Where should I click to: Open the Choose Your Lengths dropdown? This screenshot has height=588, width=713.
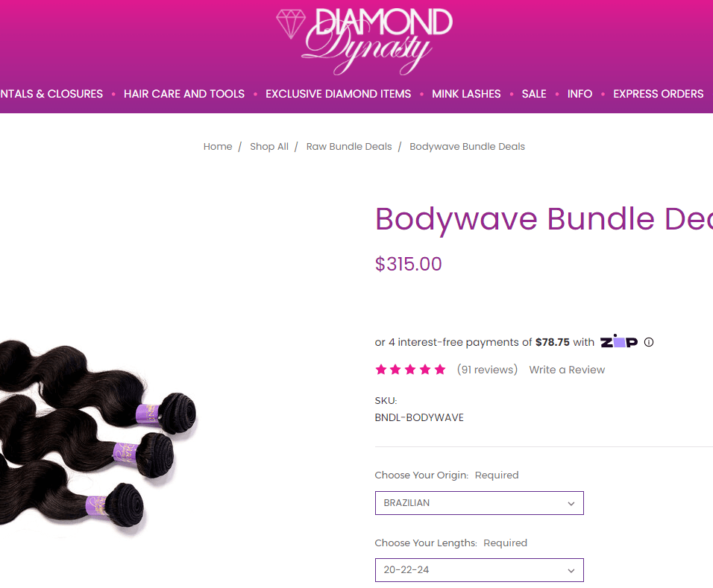tap(480, 570)
